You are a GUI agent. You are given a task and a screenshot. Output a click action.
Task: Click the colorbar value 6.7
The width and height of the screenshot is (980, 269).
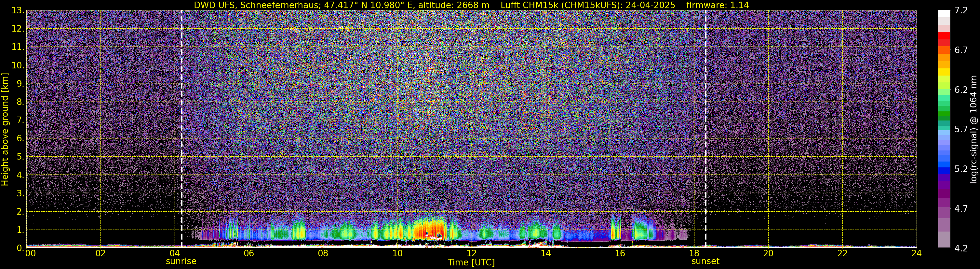point(961,50)
